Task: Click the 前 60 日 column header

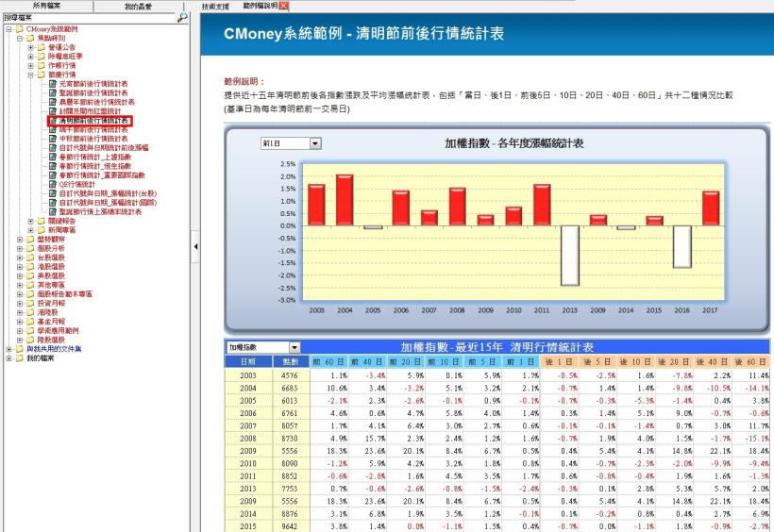Action: (x=328, y=361)
